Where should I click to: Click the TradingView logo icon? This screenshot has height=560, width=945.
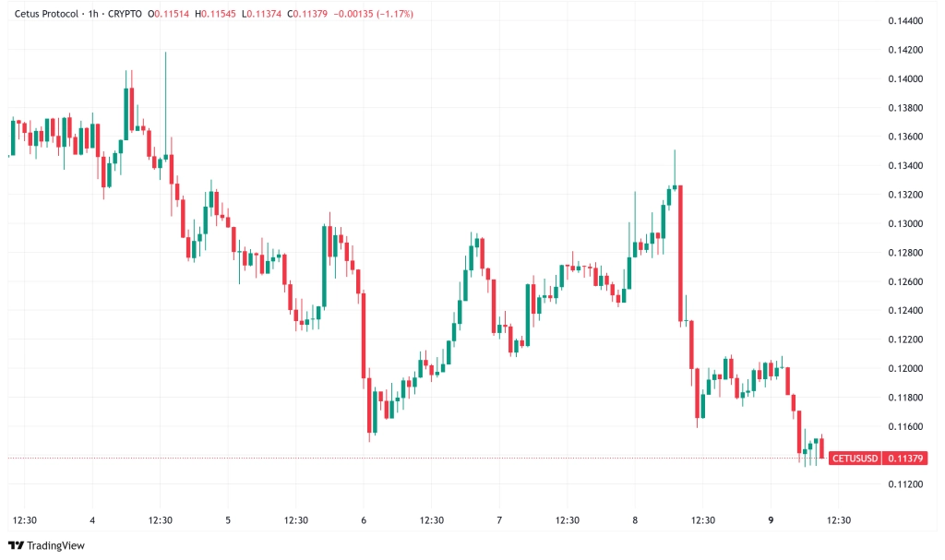click(x=17, y=545)
